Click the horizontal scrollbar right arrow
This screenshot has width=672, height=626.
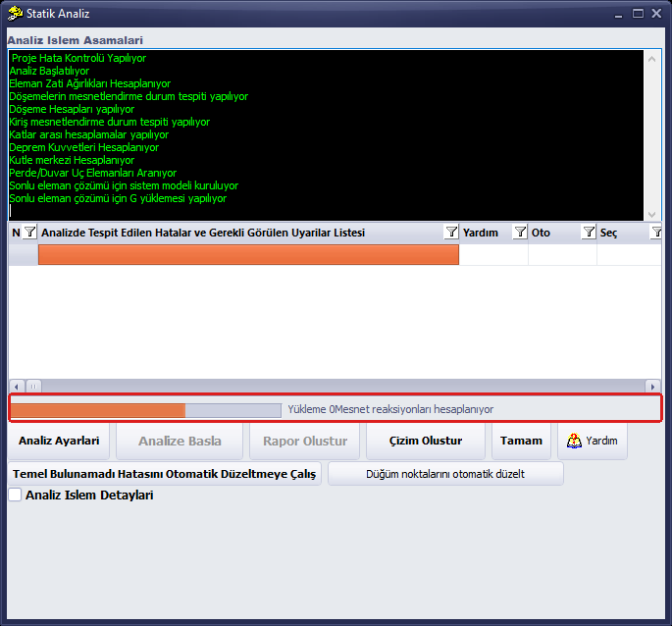[x=652, y=387]
